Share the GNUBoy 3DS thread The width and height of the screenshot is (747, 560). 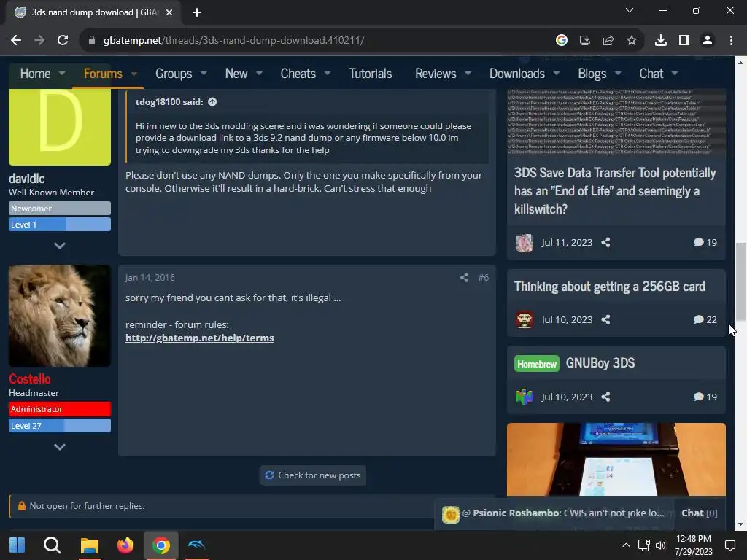click(x=605, y=397)
